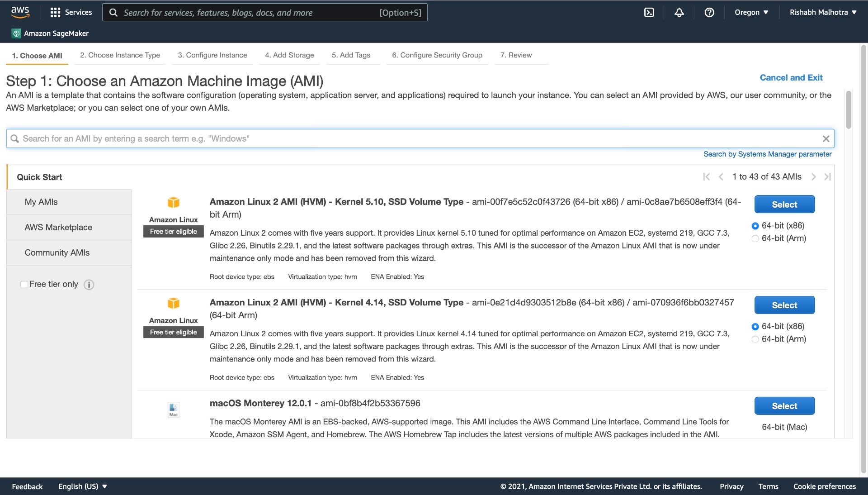Switch to 3. Configure Instance tab
This screenshot has height=495, width=868.
click(x=212, y=55)
